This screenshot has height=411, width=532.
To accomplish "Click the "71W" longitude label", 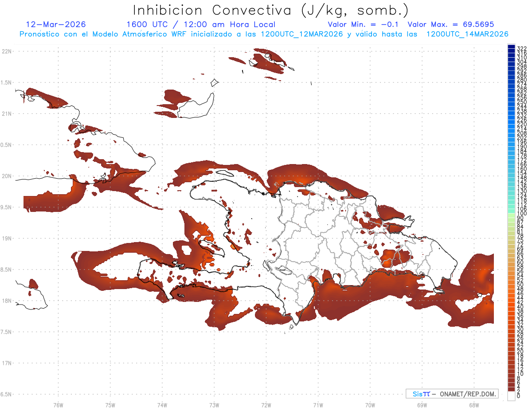I will tap(318, 405).
